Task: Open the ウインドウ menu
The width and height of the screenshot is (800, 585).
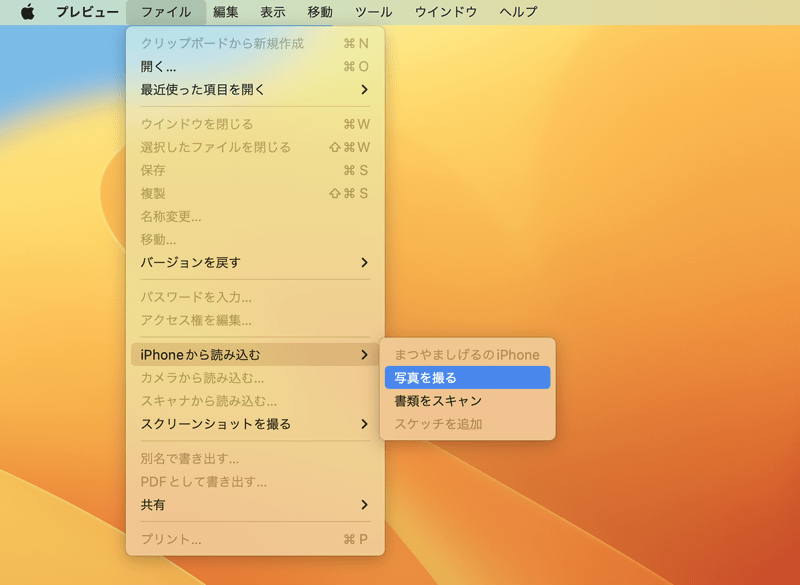Action: 443,12
